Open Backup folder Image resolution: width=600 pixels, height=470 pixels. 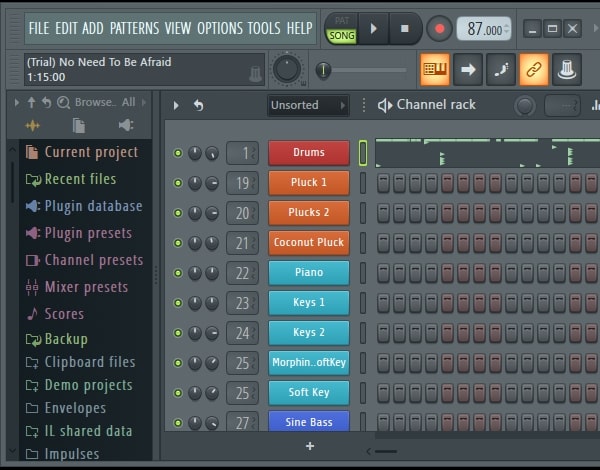pos(56,339)
